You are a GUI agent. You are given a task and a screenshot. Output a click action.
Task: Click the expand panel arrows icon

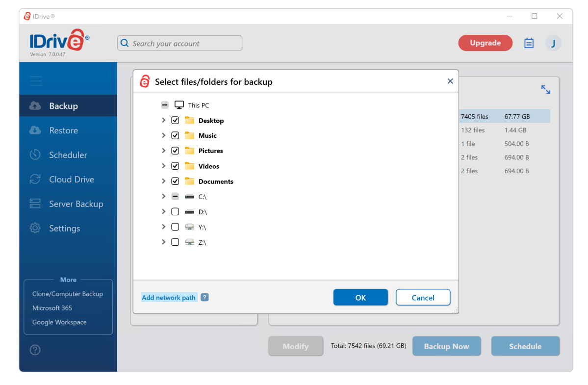(x=546, y=90)
